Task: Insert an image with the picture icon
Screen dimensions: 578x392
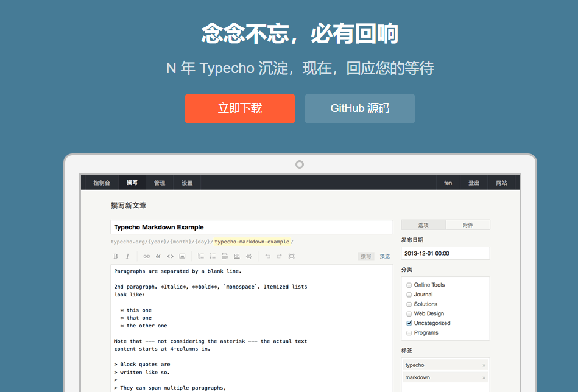Action: [x=182, y=256]
